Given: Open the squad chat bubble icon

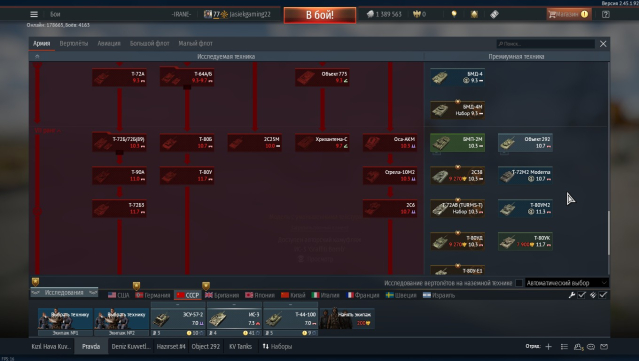Looking at the screenshot, I should [x=591, y=347].
